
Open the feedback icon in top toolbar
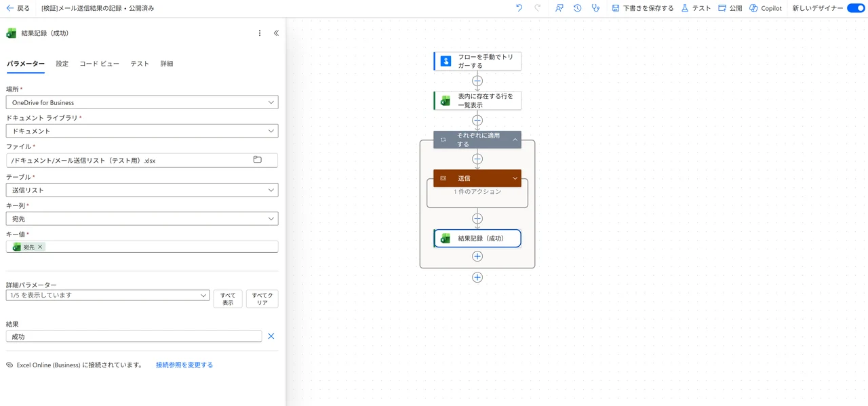point(559,8)
